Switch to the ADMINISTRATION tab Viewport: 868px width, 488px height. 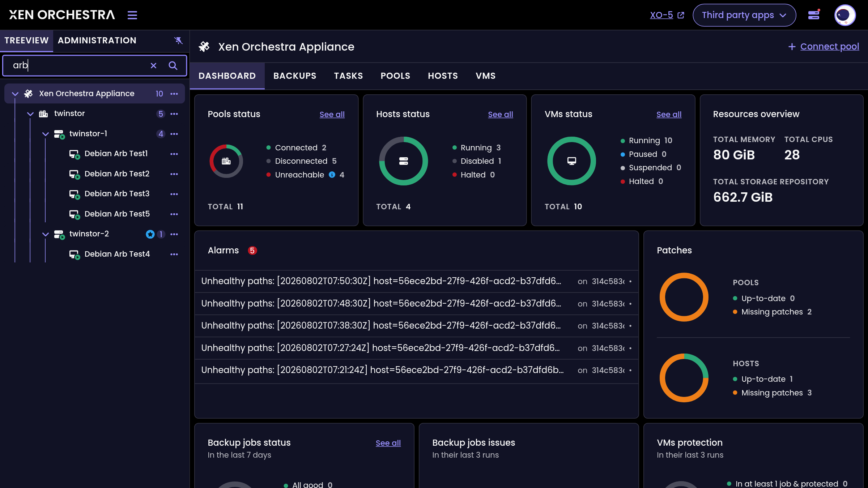pos(97,40)
